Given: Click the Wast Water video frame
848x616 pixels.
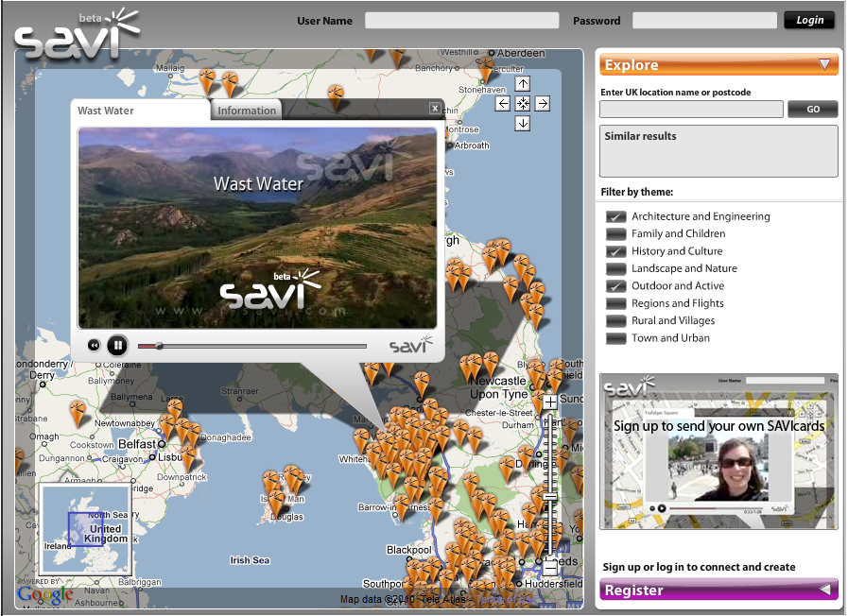Looking at the screenshot, I should (x=257, y=228).
